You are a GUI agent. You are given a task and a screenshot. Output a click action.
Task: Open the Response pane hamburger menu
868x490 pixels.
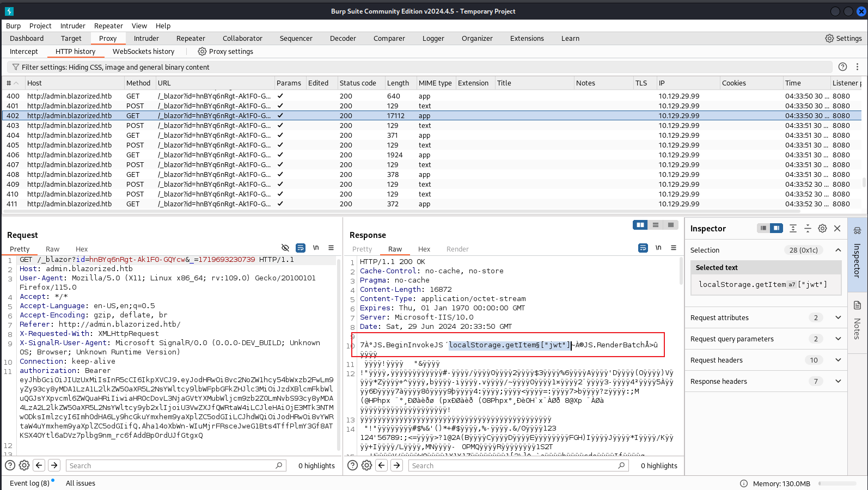[674, 248]
